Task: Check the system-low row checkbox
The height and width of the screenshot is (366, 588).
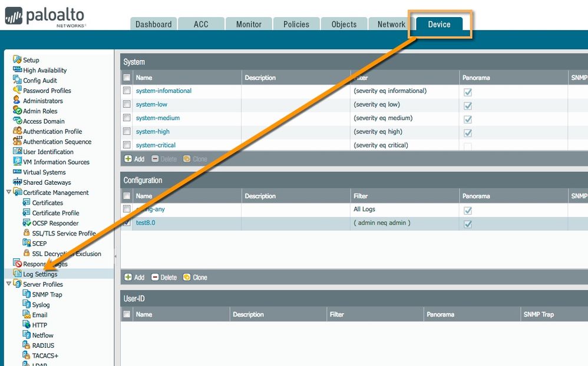Action: point(127,105)
